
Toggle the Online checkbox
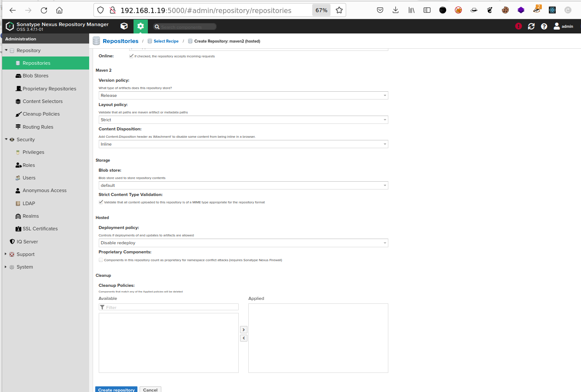coord(131,56)
